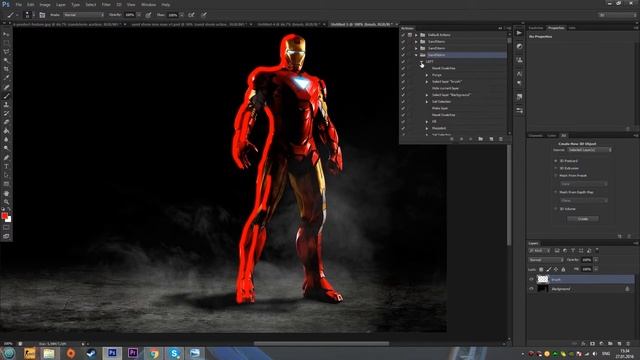Screen dimensions: 640x360
Task: Select the Rectangular Marquee tool
Action: [x=6, y=43]
